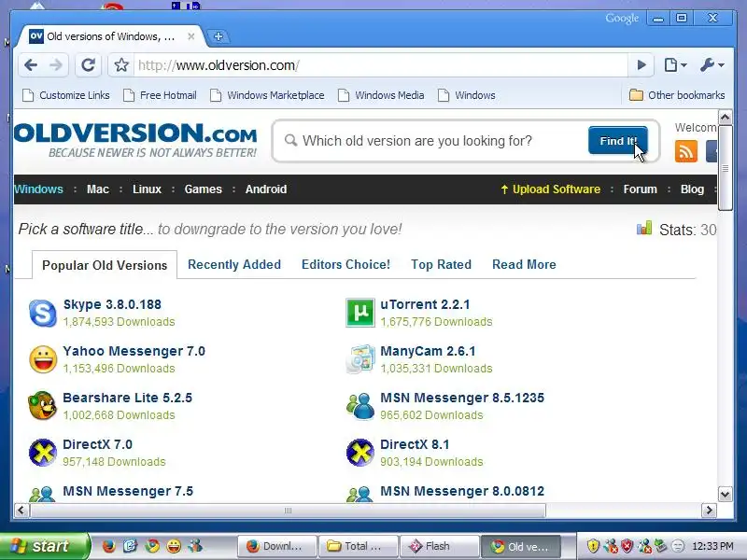747x560 pixels.
Task: Click vertical scrollbar up arrow
Action: pos(725,118)
